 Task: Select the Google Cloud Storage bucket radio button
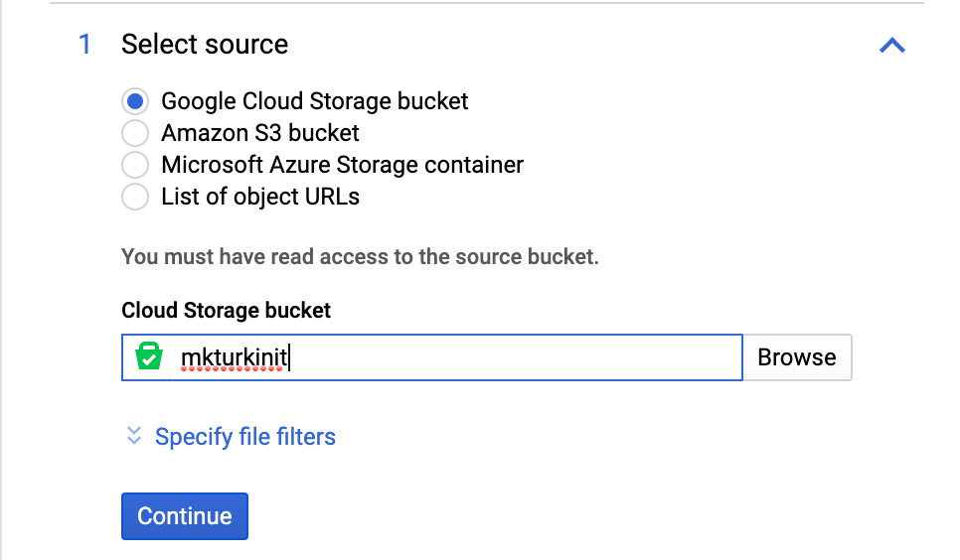coord(135,101)
